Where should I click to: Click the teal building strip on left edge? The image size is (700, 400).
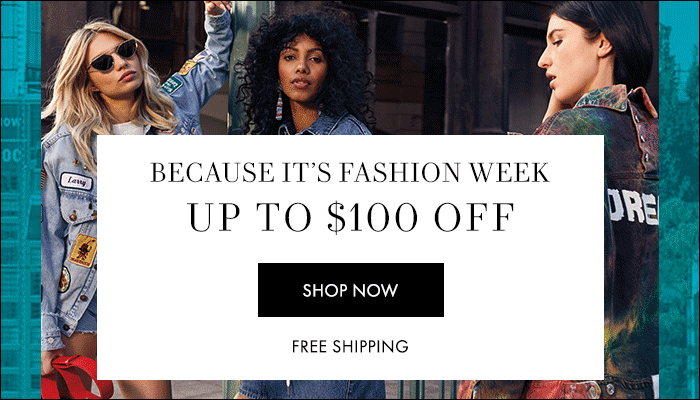pyautogui.click(x=21, y=200)
